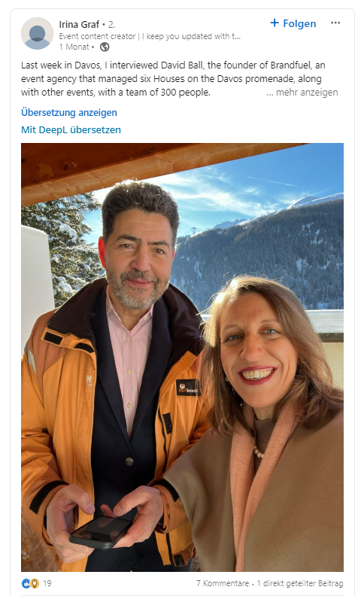Follow Irina Graf with Folgen button
Screen dimensions: 364x596
click(293, 23)
